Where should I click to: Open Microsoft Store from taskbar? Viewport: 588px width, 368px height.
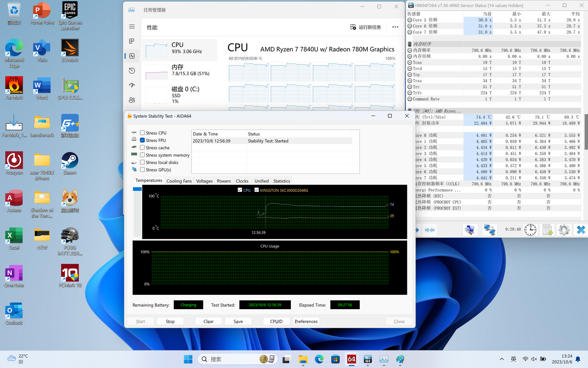[335, 359]
